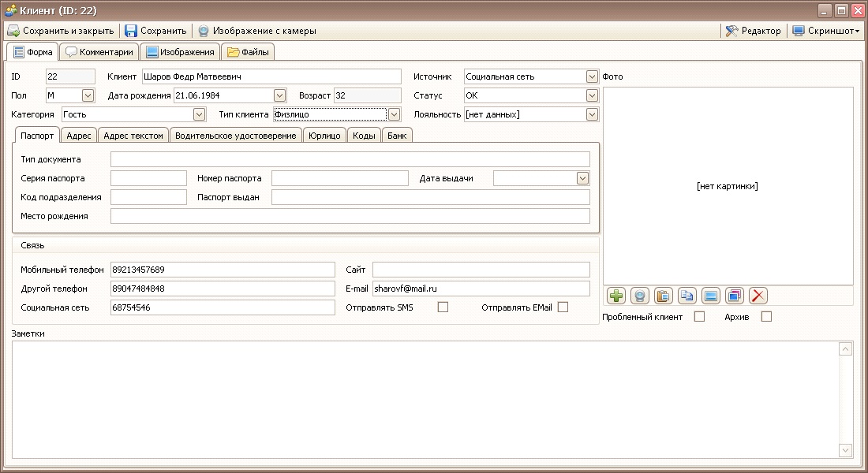Click the Социальная сеть ID field

point(223,307)
